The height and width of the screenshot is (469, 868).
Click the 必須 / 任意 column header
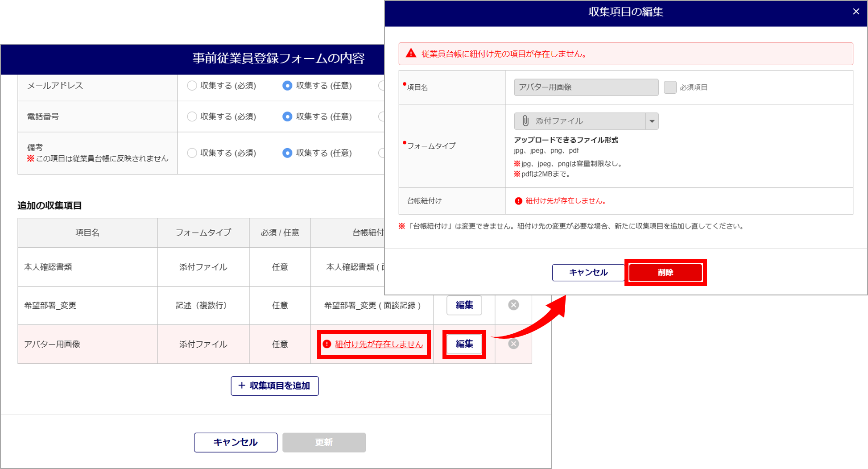[x=280, y=233]
